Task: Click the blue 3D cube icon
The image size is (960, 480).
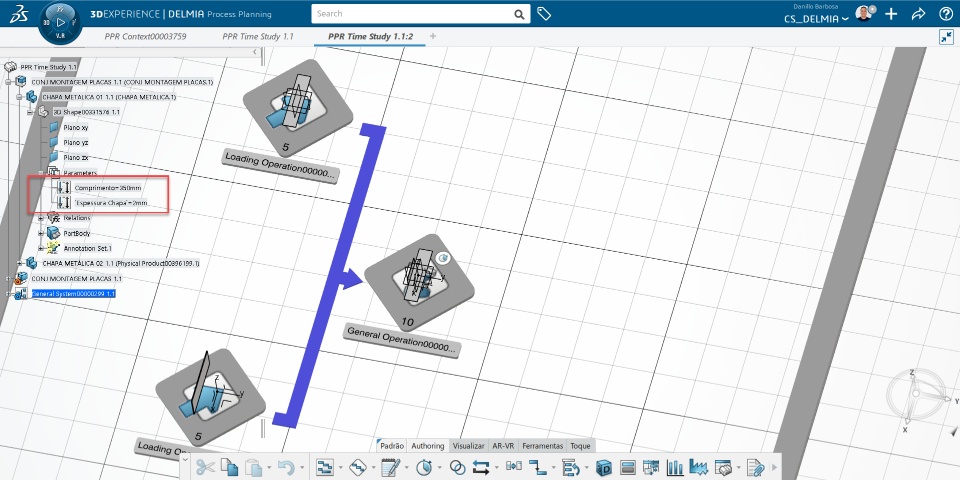Action: pyautogui.click(x=604, y=468)
